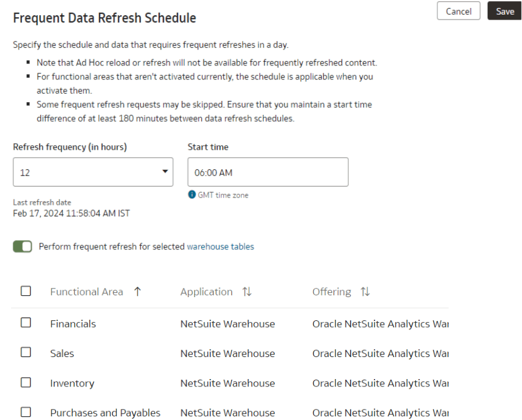Click the Functional Area column header
The image size is (522, 420).
click(x=86, y=292)
